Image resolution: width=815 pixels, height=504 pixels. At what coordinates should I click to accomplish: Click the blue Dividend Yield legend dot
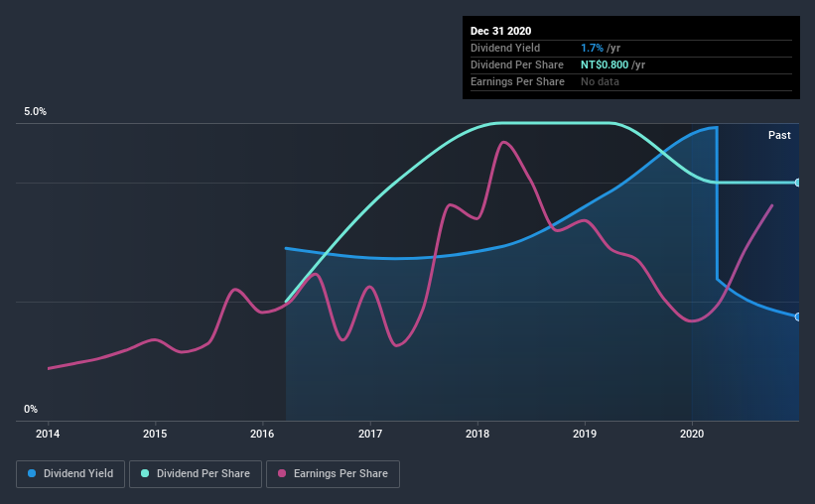pos(32,473)
